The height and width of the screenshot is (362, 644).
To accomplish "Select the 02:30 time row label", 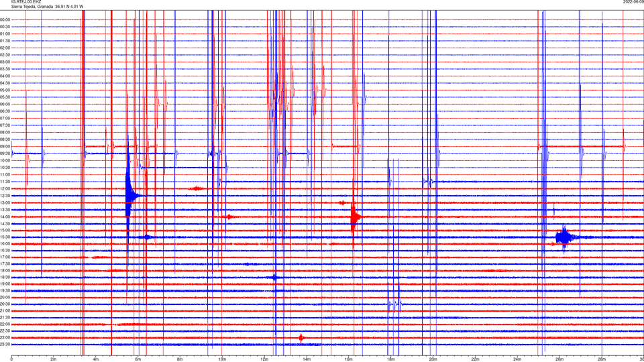I will 5,54.
